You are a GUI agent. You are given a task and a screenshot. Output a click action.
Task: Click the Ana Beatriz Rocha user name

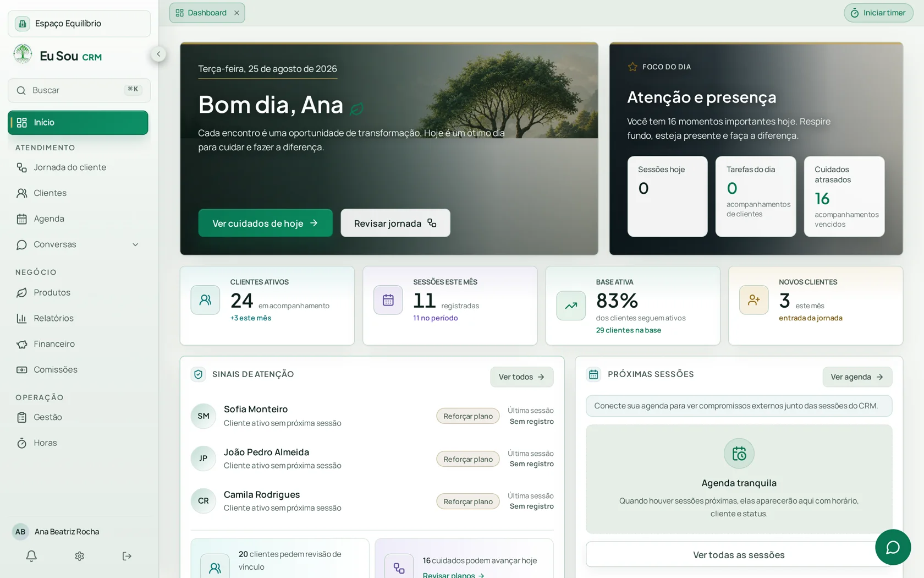coord(67,532)
